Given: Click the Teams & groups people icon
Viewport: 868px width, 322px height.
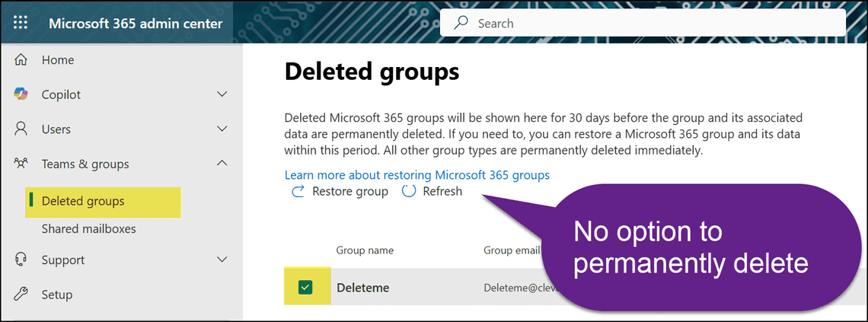Looking at the screenshot, I should click(21, 164).
